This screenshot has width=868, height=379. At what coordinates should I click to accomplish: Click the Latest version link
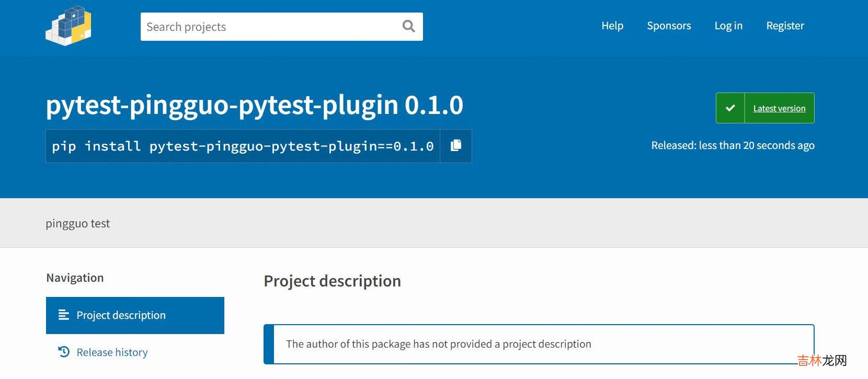(x=779, y=108)
